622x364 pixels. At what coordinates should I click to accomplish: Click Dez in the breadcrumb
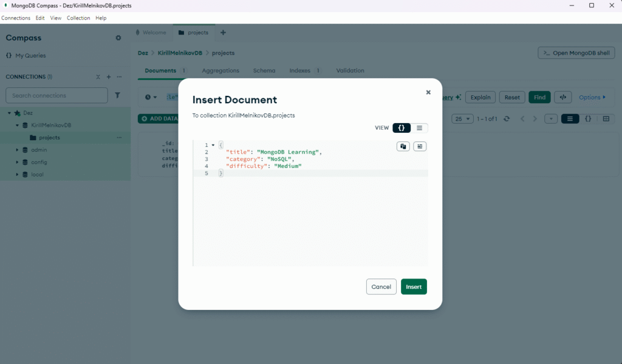click(143, 53)
